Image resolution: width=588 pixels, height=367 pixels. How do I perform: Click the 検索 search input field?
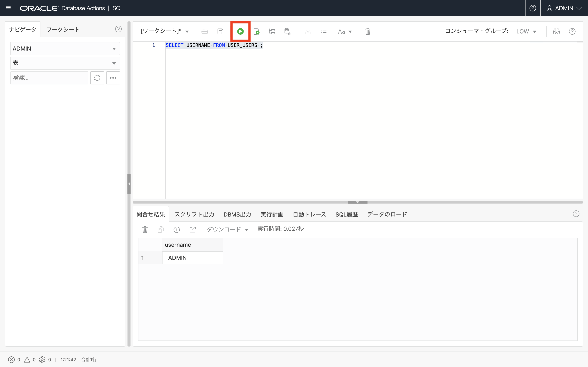pos(49,78)
